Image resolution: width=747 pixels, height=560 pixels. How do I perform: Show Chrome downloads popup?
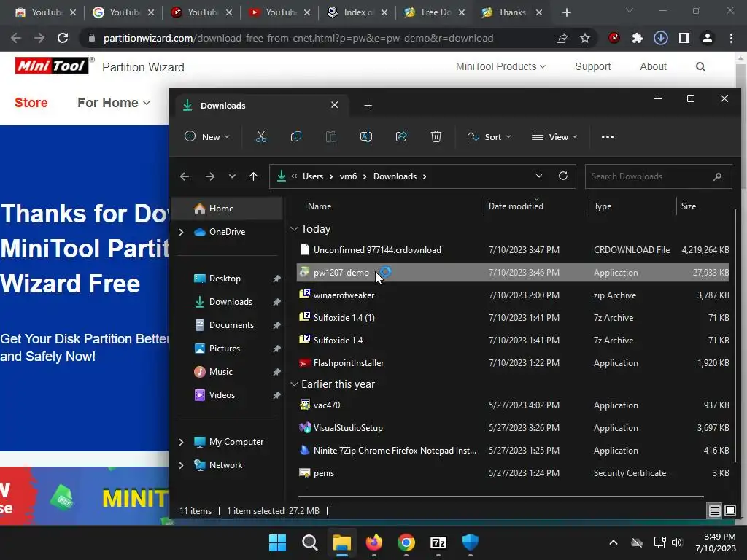tap(661, 38)
